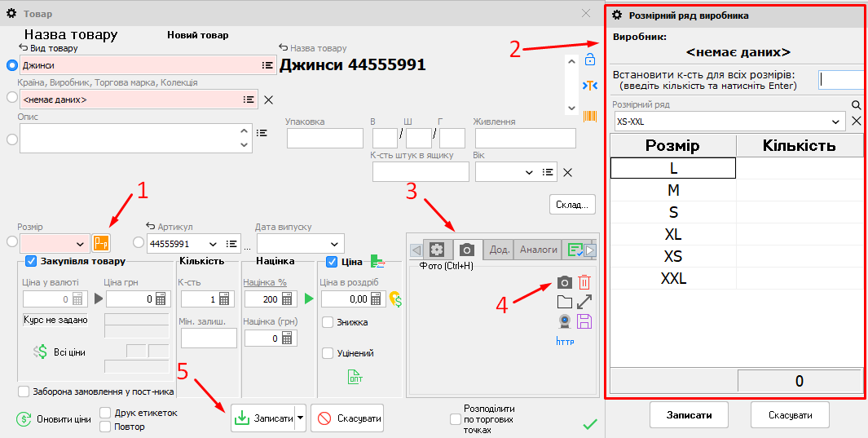Enable the Знижка checkbox
Image resolution: width=868 pixels, height=438 pixels.
(328, 322)
